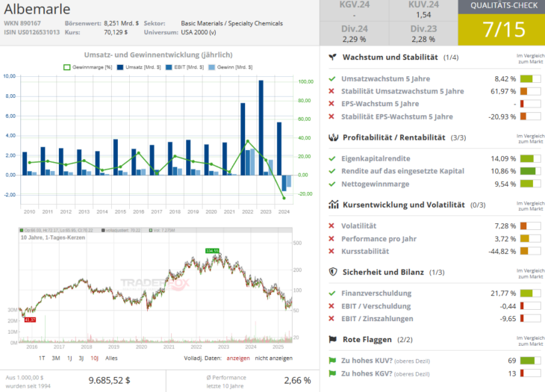Click the 9.685,52 $ result value
Image resolution: width=545 pixels, height=392 pixels.
(x=109, y=380)
